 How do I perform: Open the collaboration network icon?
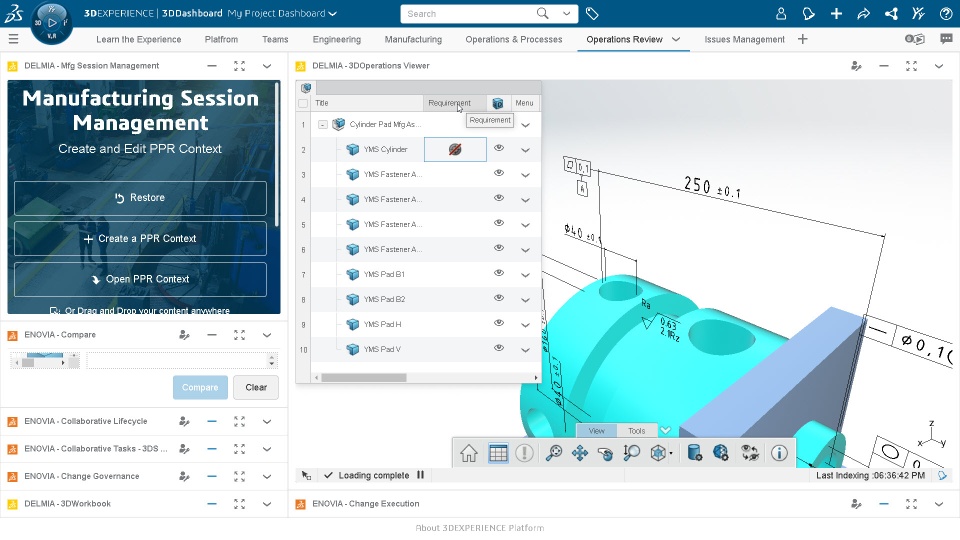point(891,13)
